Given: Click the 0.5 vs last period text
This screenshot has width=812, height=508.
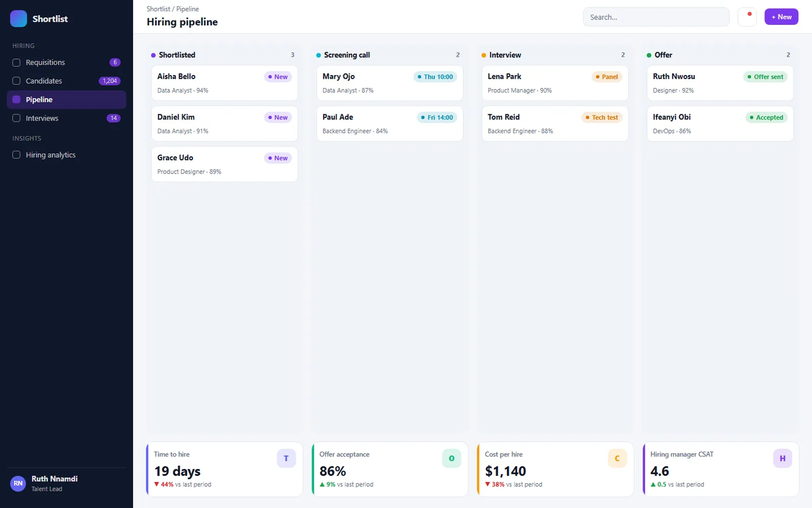Looking at the screenshot, I should click(x=678, y=485).
